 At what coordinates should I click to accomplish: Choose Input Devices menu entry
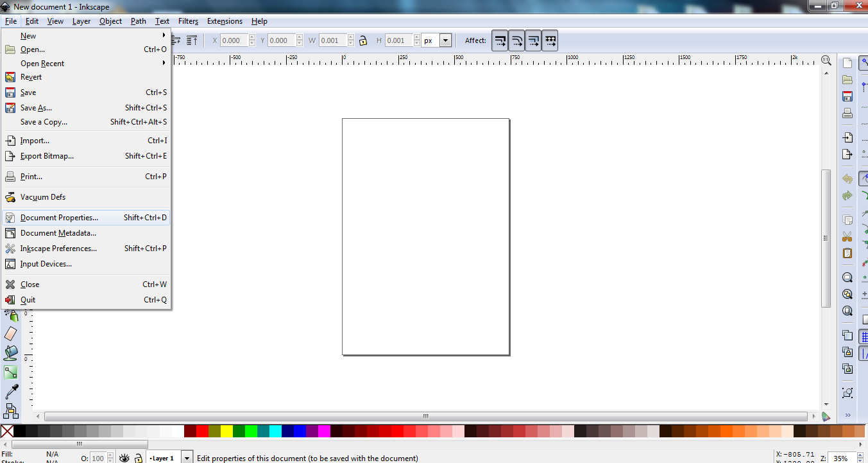coord(86,264)
